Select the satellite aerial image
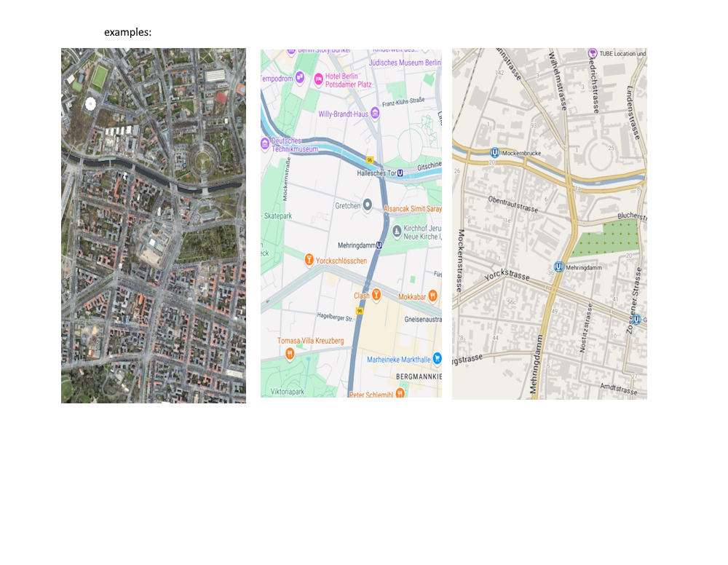Screen dimensions: 728x565 (154, 226)
